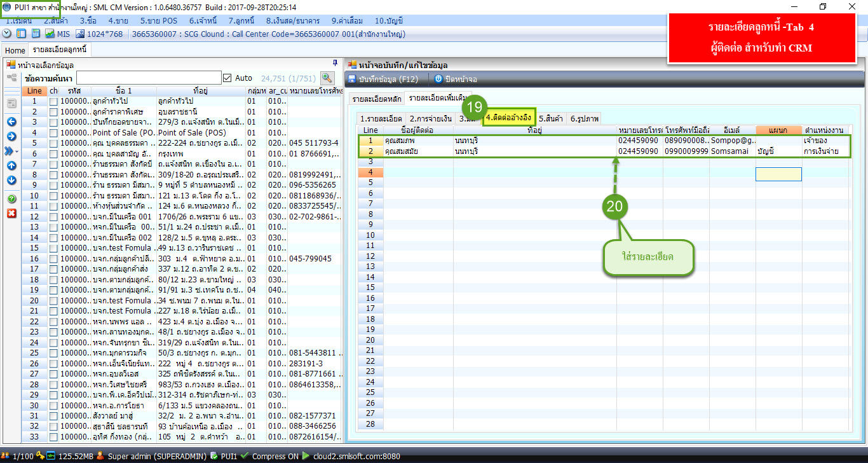The width and height of the screenshot is (868, 463).
Task: Click the layout panel icon in toolbar
Action: tap(21, 34)
